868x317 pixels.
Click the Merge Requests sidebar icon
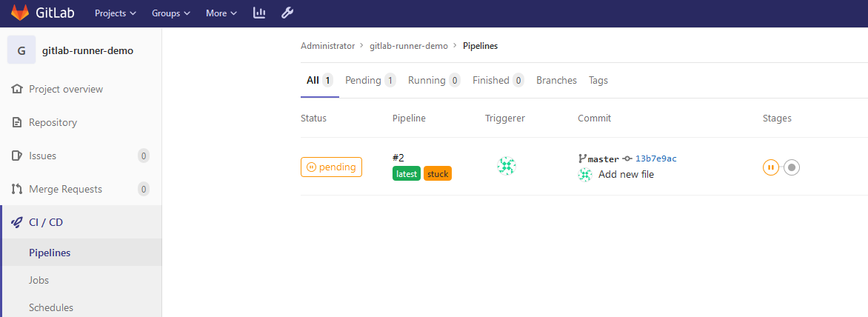click(17, 189)
